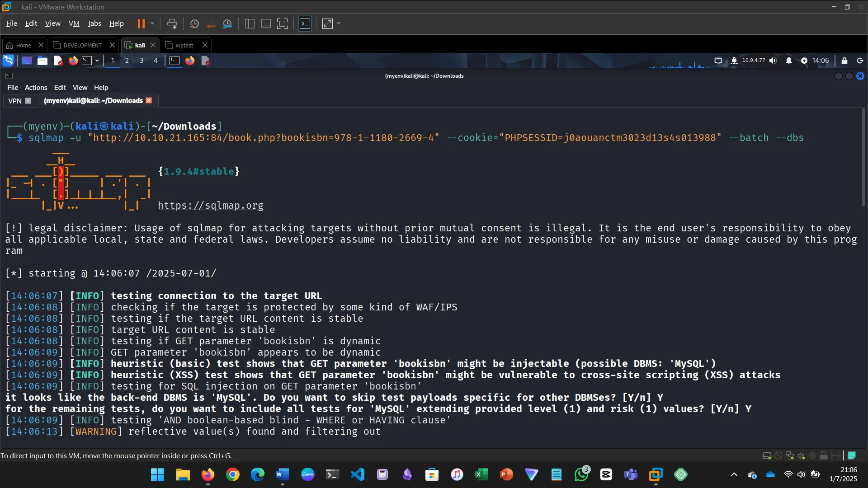This screenshot has height=488, width=868.
Task: Toggle the library sidebar view
Action: tap(250, 23)
